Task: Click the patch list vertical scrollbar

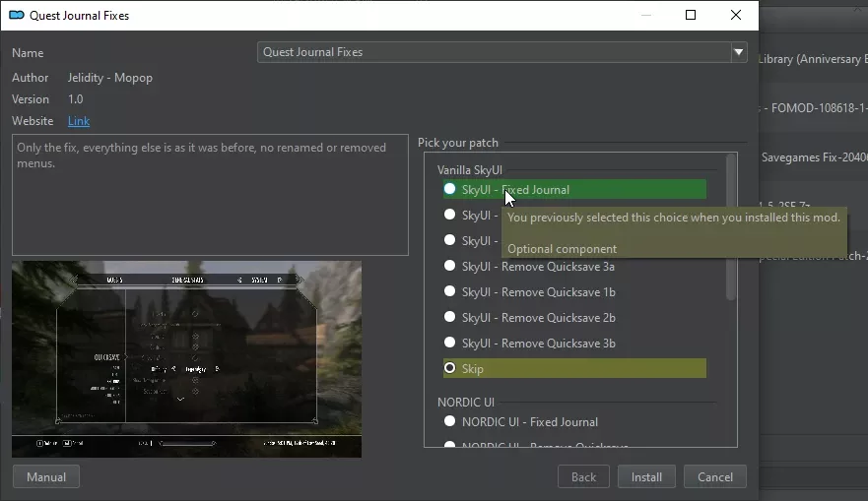Action: coord(731,226)
